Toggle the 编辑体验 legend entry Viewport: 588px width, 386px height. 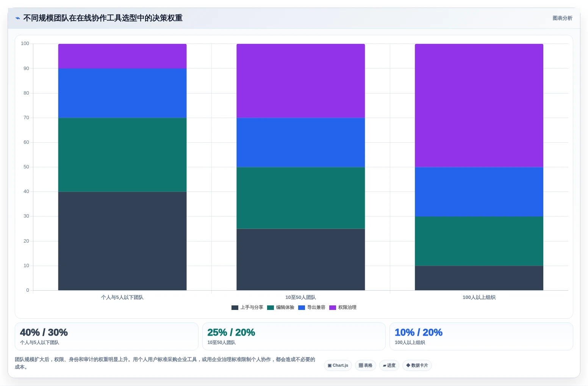(281, 307)
